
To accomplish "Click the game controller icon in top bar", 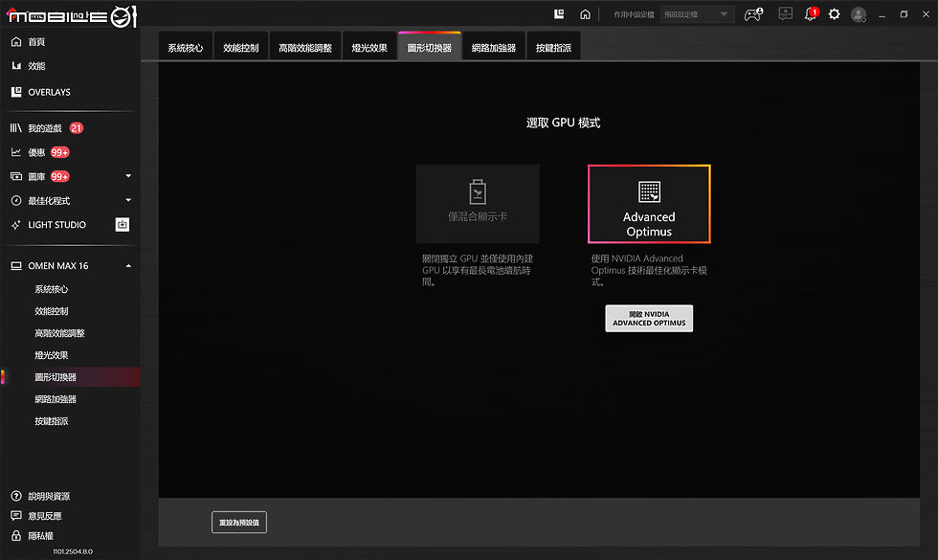I will 753,14.
